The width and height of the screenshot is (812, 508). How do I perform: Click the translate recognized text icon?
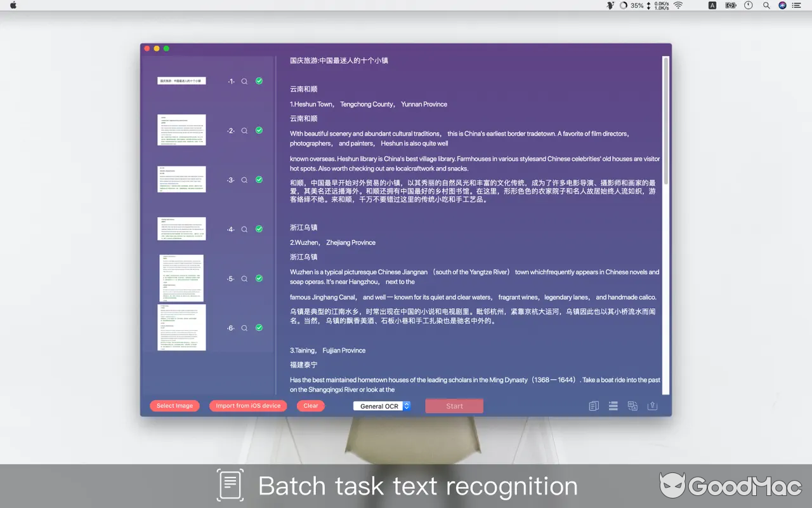click(632, 405)
